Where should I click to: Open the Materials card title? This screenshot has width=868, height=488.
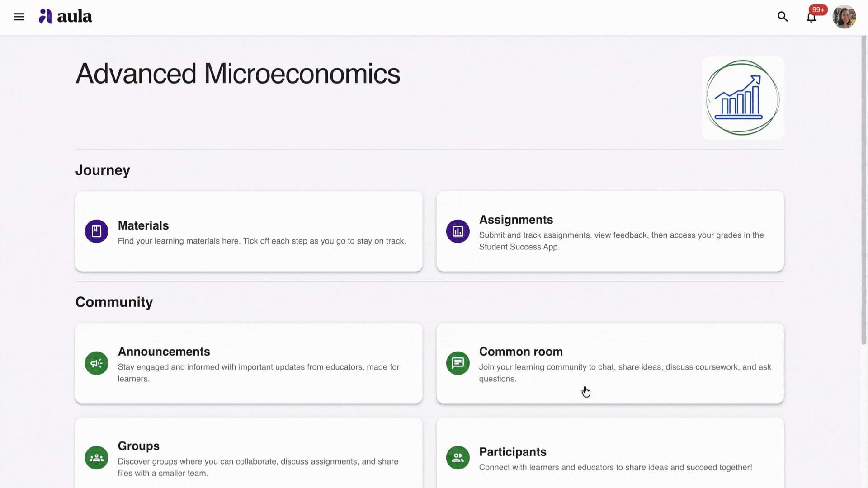point(143,225)
